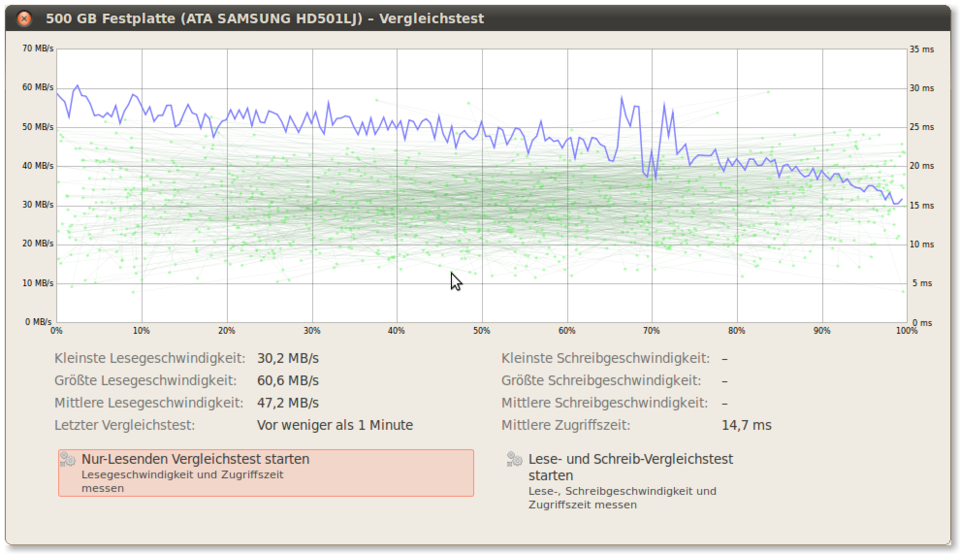This screenshot has width=960, height=554.
Task: Click the gears icon on Nur-Lesenden button
Action: click(68, 459)
